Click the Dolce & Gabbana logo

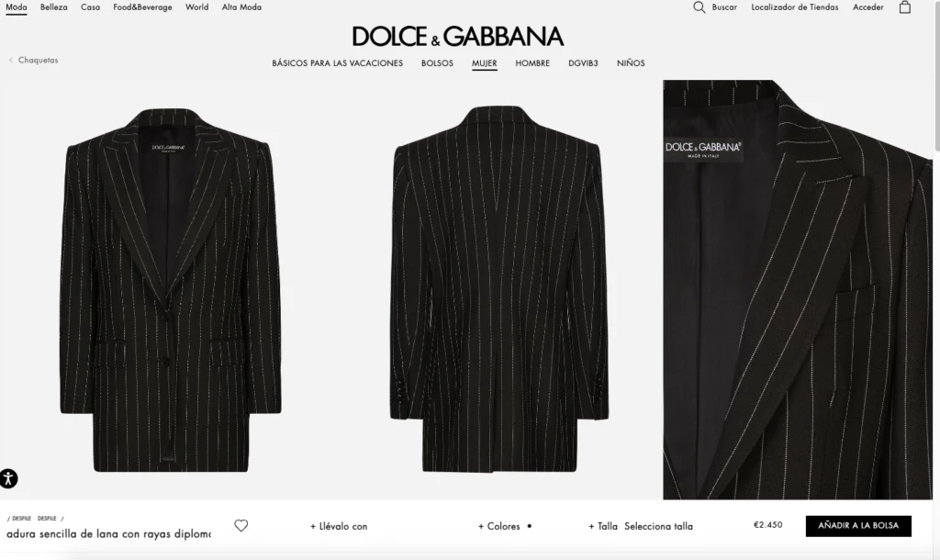pyautogui.click(x=458, y=37)
